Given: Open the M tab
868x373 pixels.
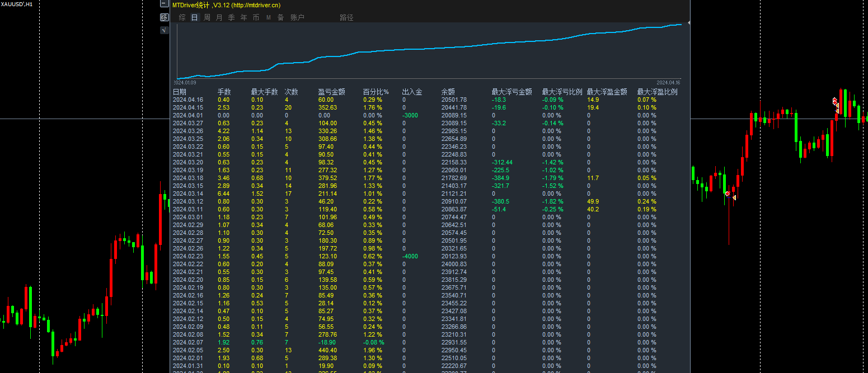Looking at the screenshot, I should 269,17.
